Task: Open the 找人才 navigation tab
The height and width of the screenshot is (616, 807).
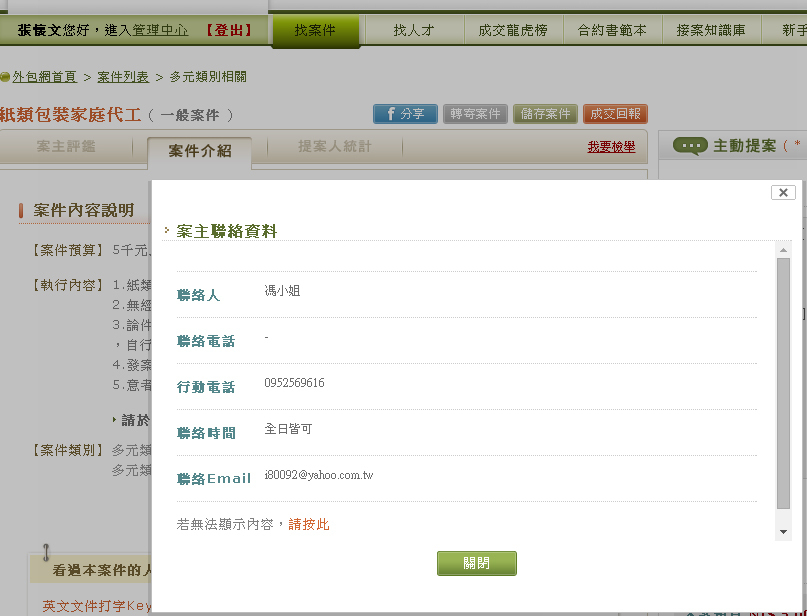Action: 414,30
